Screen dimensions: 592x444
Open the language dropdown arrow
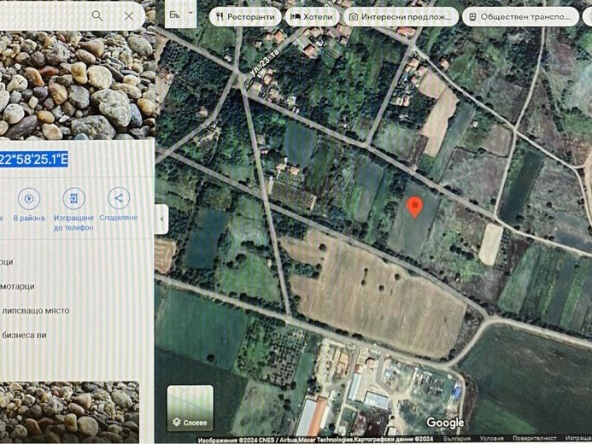pyautogui.click(x=191, y=13)
